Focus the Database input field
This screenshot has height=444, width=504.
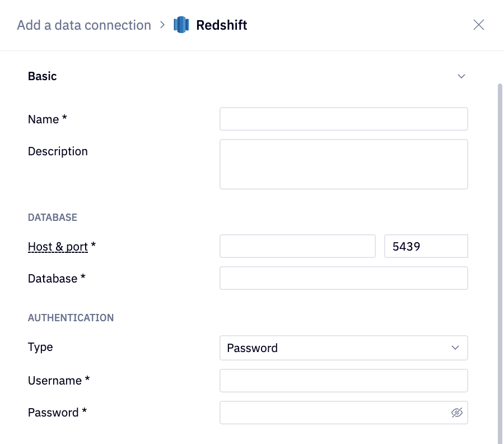pos(343,278)
